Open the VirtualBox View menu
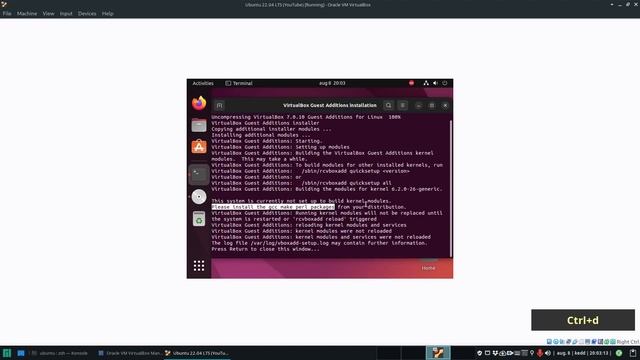Image resolution: width=640 pixels, height=360 pixels. [x=48, y=13]
